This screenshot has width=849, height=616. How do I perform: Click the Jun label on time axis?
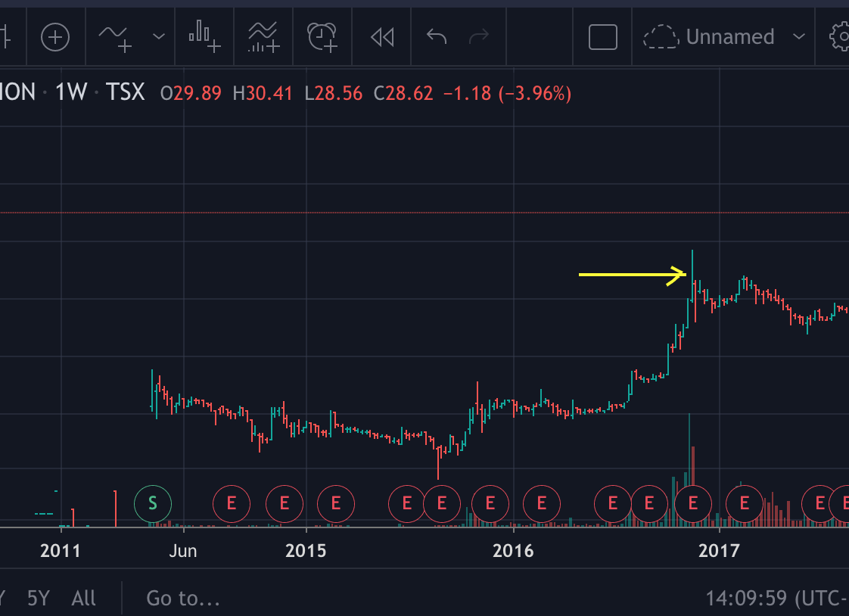coord(183,551)
